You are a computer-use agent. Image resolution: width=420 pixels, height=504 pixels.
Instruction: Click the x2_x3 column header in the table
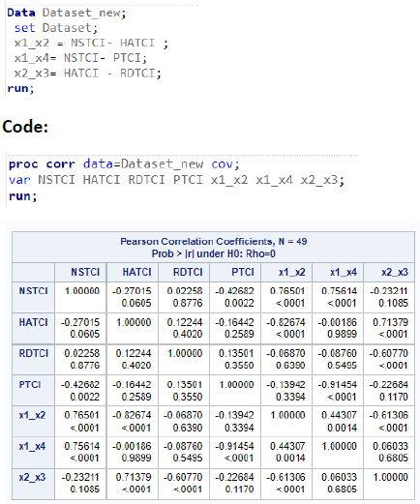tap(395, 273)
